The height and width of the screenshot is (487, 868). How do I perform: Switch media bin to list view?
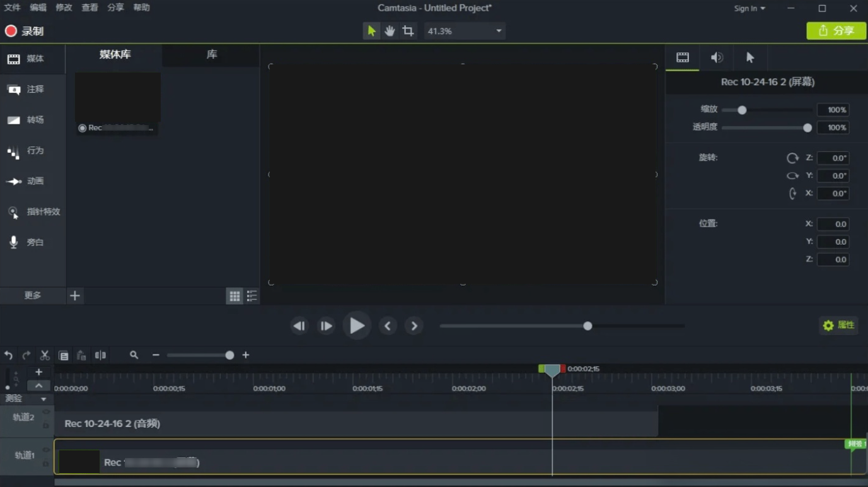click(252, 296)
